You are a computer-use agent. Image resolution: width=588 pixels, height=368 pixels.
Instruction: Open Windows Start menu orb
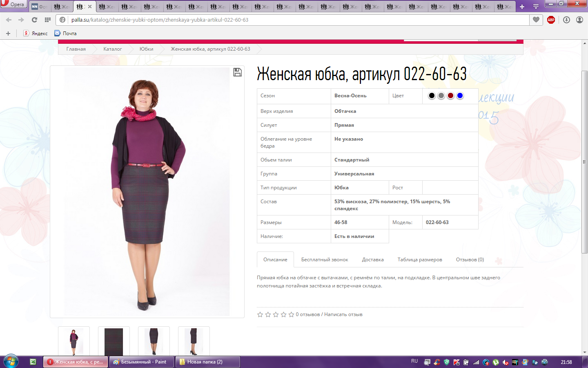(11, 361)
